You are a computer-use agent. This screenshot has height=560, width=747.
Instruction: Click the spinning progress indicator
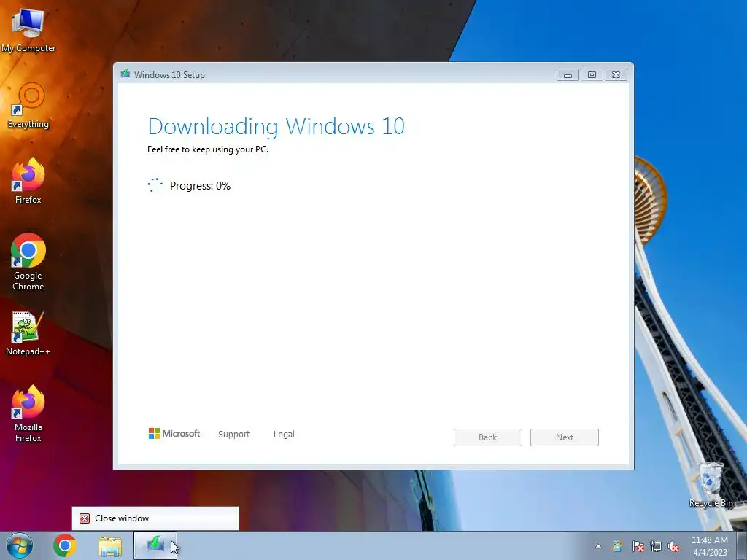coord(155,185)
